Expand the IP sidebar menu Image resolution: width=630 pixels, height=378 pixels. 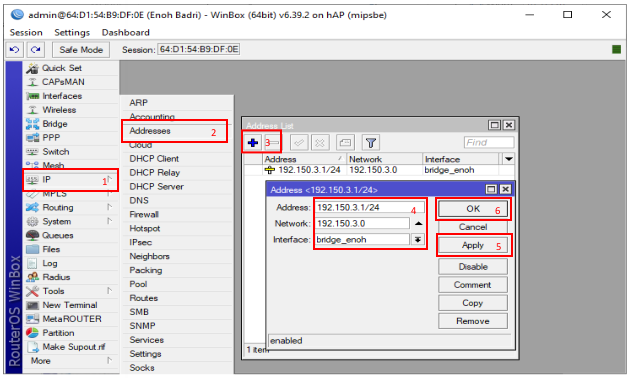click(71, 180)
